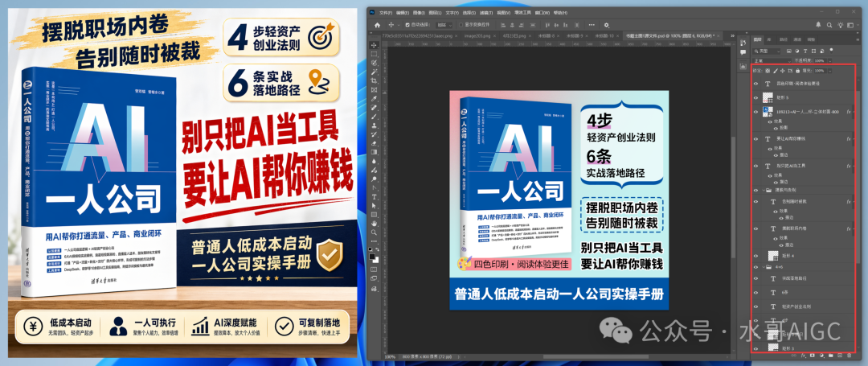Select the Crop tool
Image resolution: width=868 pixels, height=366 pixels.
click(374, 80)
